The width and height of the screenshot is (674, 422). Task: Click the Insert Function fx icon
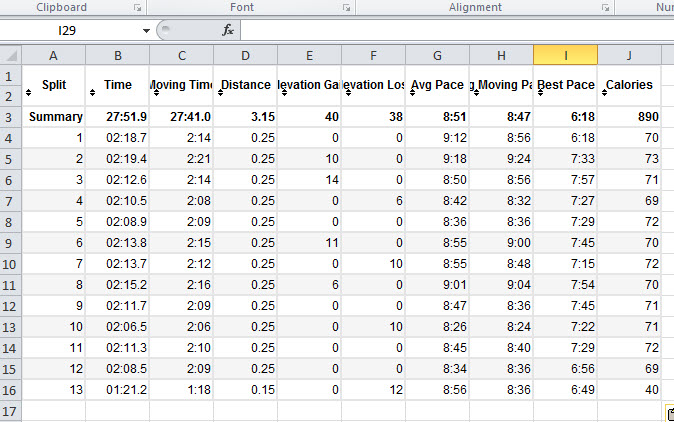point(228,30)
